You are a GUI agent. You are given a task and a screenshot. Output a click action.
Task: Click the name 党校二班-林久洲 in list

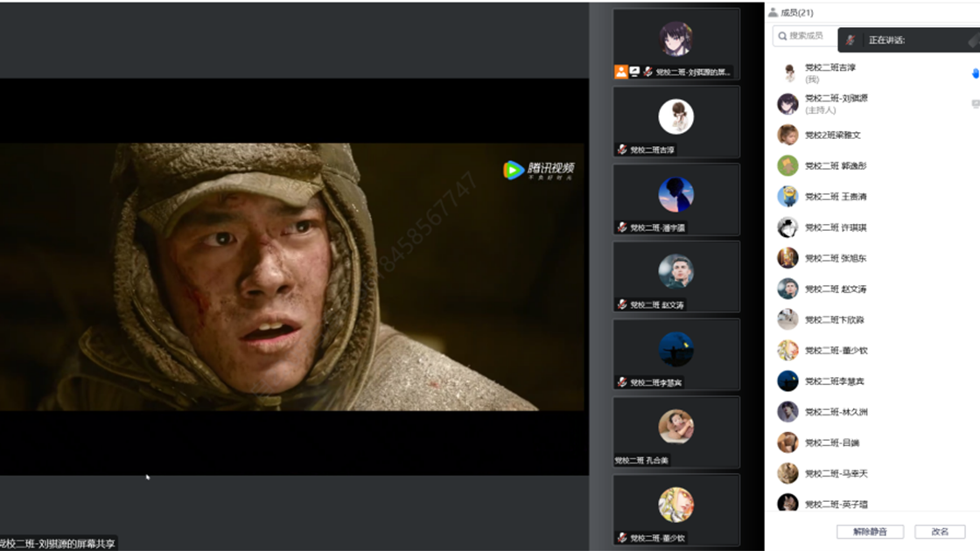pyautogui.click(x=836, y=412)
